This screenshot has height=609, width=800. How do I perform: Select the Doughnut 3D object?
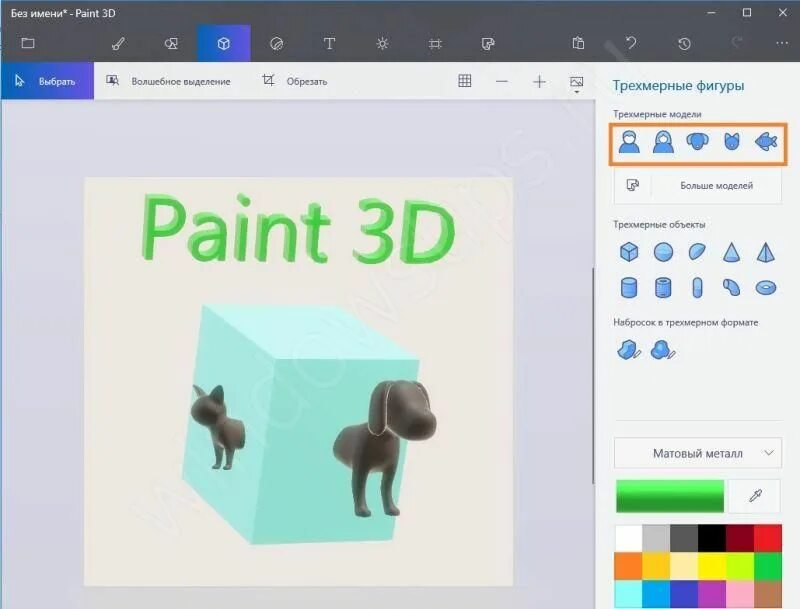point(765,288)
